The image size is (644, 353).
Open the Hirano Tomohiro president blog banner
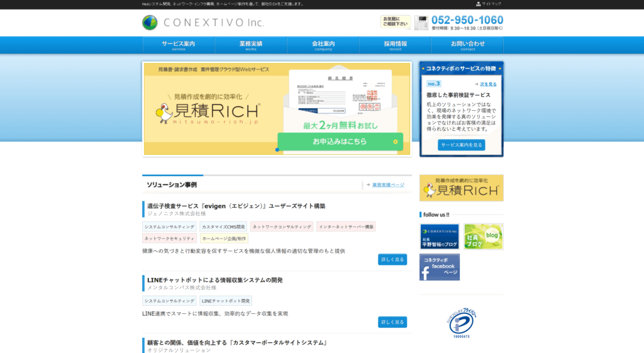click(440, 237)
